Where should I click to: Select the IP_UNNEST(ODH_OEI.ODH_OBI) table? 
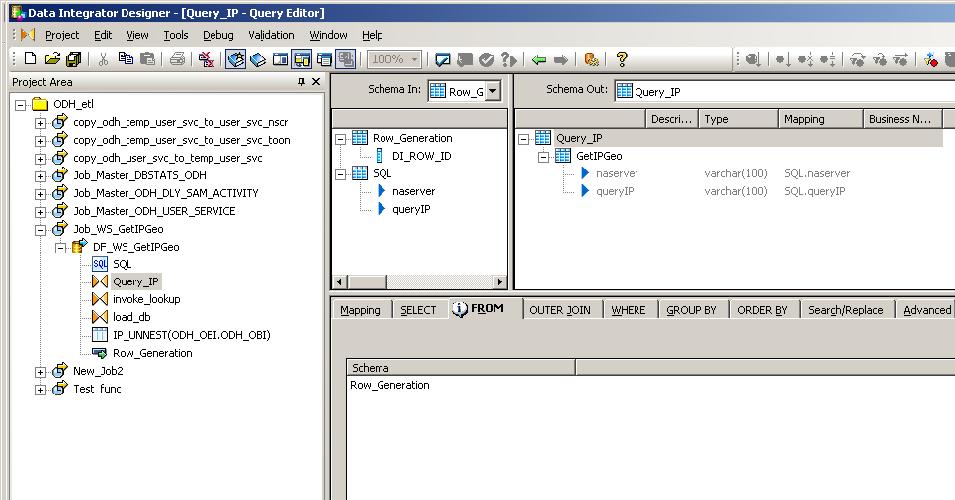pyautogui.click(x=191, y=335)
